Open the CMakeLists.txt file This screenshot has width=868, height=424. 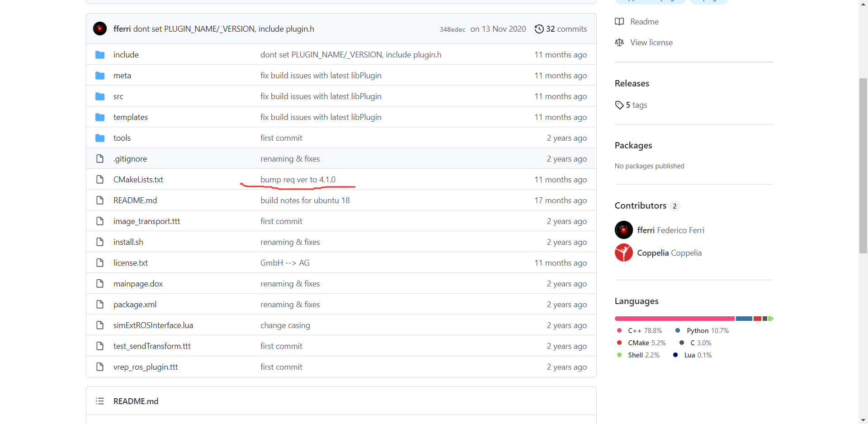pos(138,180)
